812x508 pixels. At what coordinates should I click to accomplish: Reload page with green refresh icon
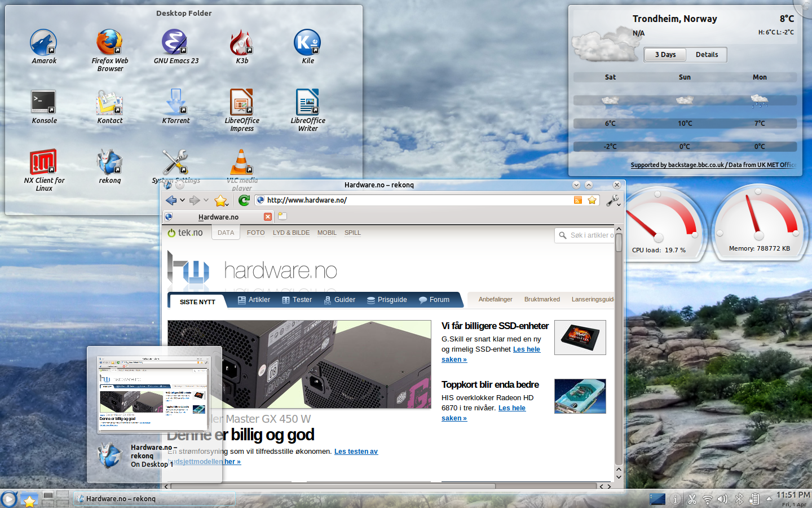tap(244, 200)
